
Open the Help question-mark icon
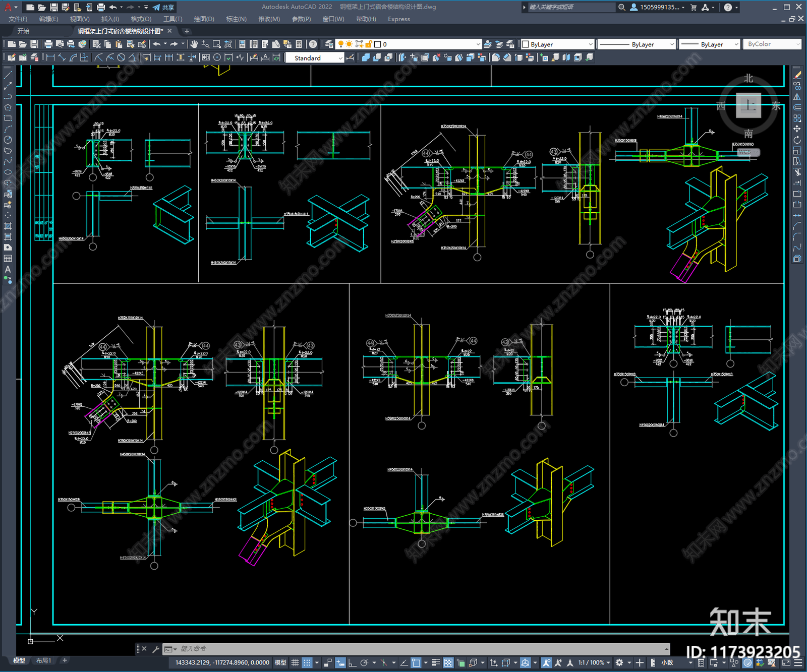pos(313,44)
